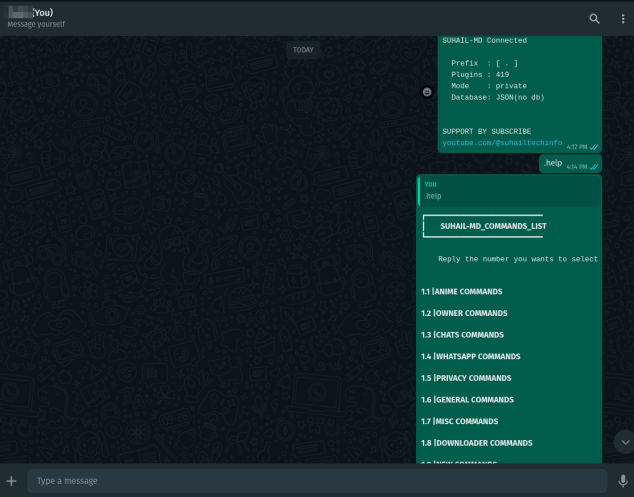Focus the Type a message field
This screenshot has width=634, height=497.
point(317,481)
